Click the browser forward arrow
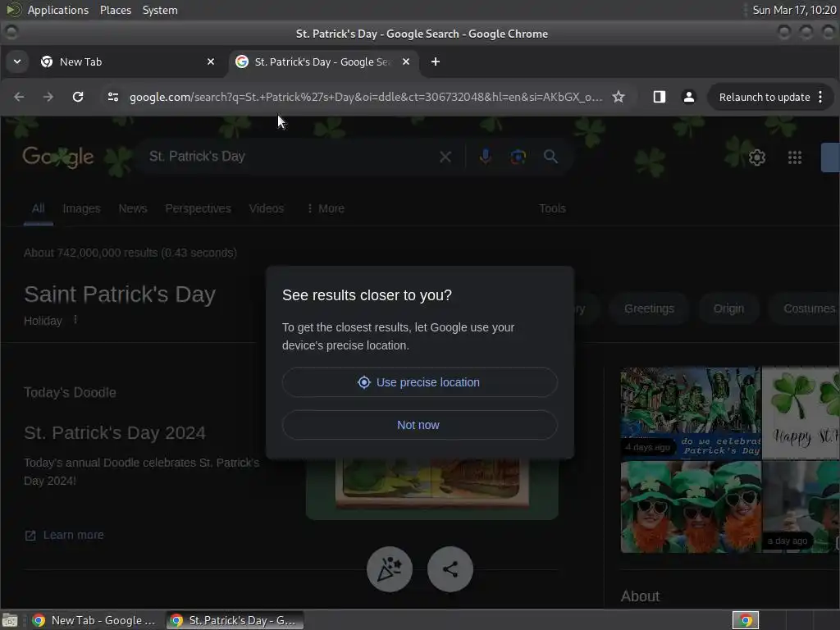Image resolution: width=840 pixels, height=630 pixels. tap(48, 97)
